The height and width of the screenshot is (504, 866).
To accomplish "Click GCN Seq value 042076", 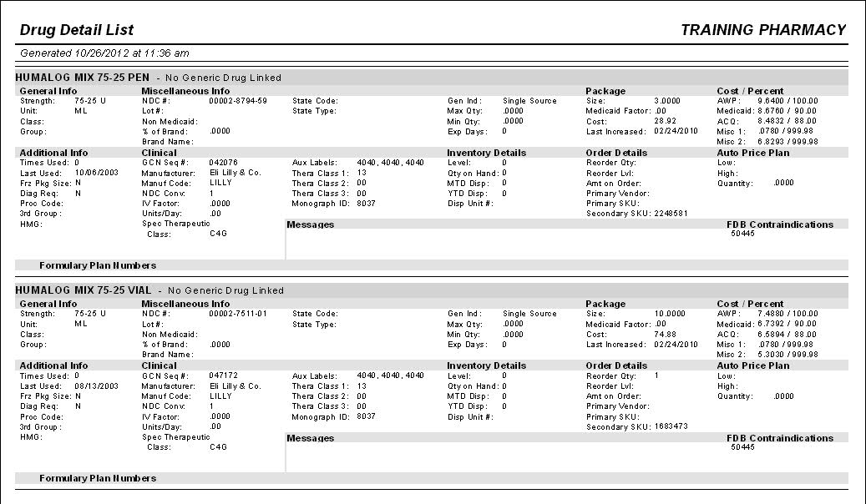I will click(x=223, y=163).
